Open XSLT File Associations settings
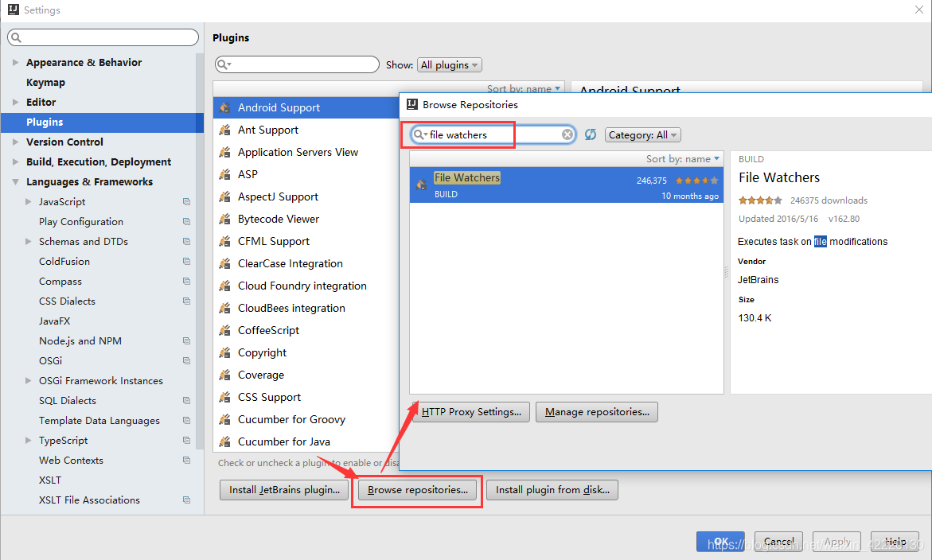The width and height of the screenshot is (932, 560). (x=89, y=500)
